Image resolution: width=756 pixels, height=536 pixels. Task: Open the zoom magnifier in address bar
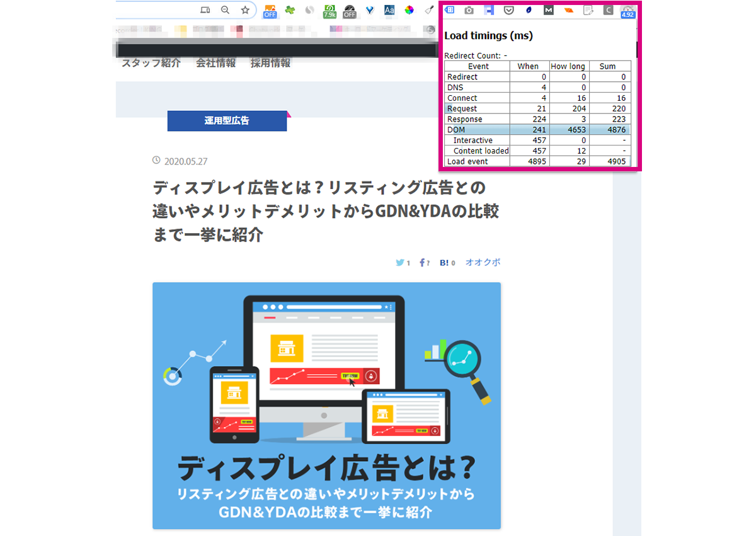225,10
